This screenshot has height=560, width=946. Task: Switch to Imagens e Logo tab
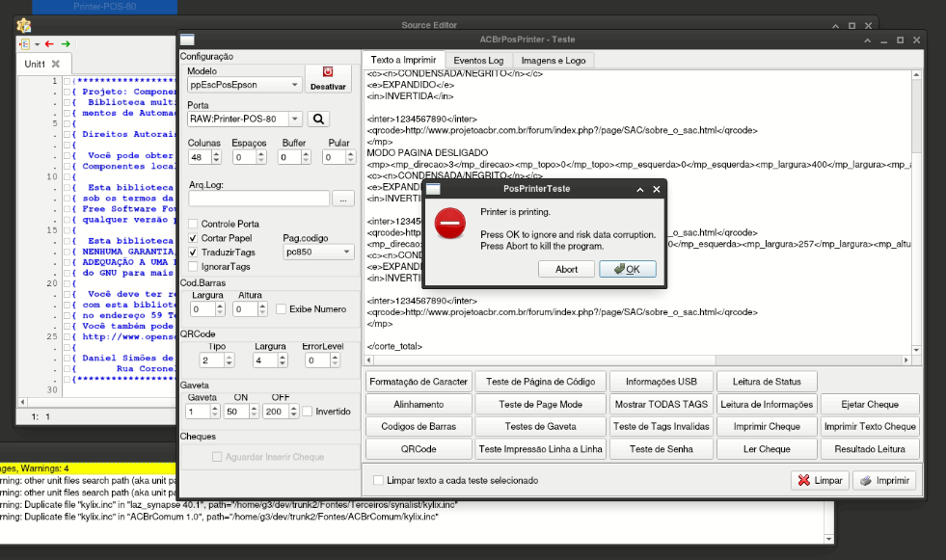554,61
